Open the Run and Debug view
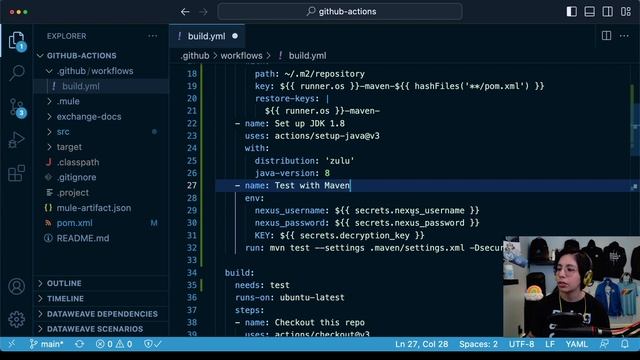640x360 pixels. (16, 140)
